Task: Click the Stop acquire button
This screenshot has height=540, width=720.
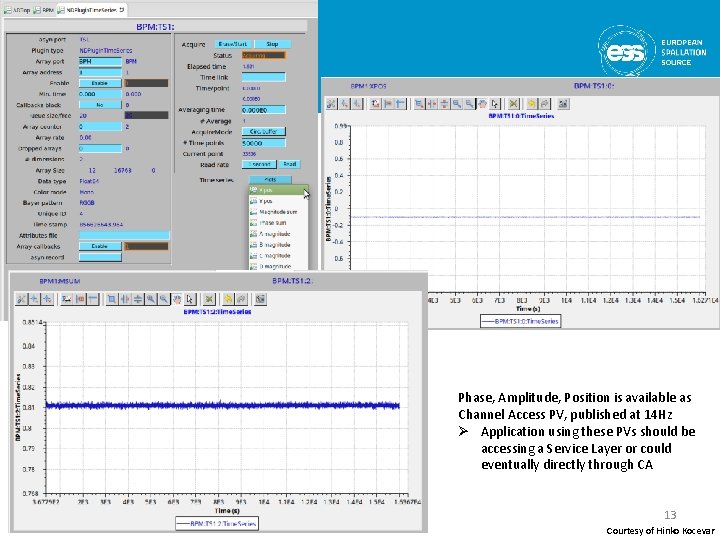Action: click(272, 44)
